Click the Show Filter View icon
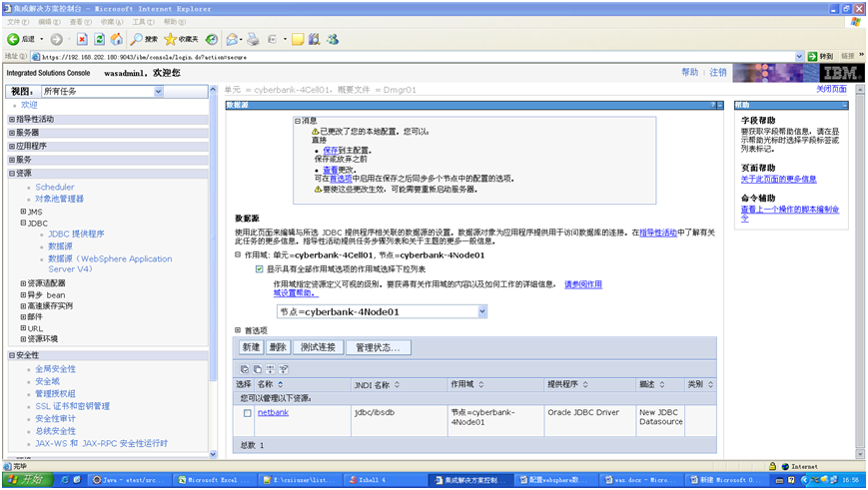Viewport: 868px width, 490px height. 270,369
